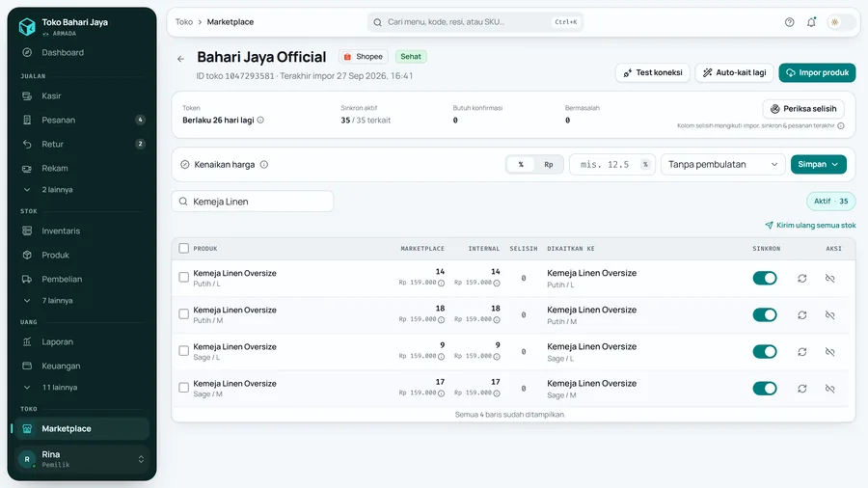Click Kirim ulang semua stok link
The image size is (868, 488).
pos(810,225)
